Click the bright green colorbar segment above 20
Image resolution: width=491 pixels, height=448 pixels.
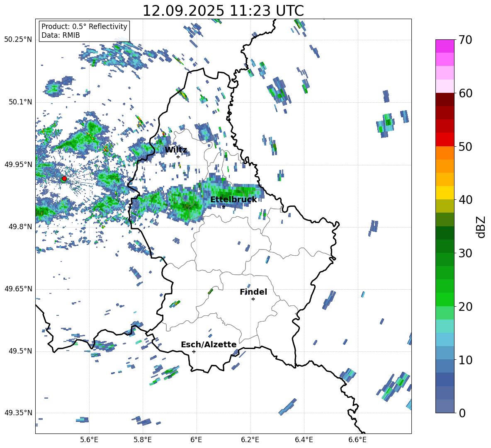pyautogui.click(x=445, y=299)
